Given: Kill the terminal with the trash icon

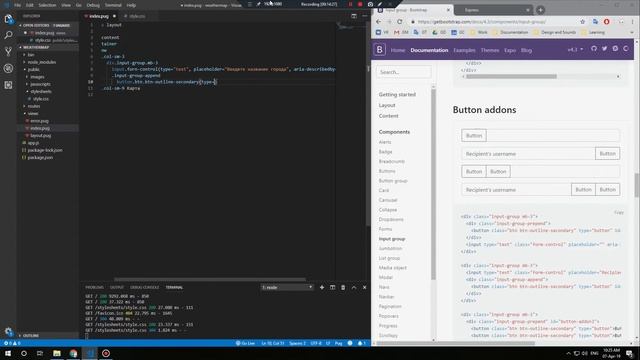Looking at the screenshot, I should click(343, 287).
